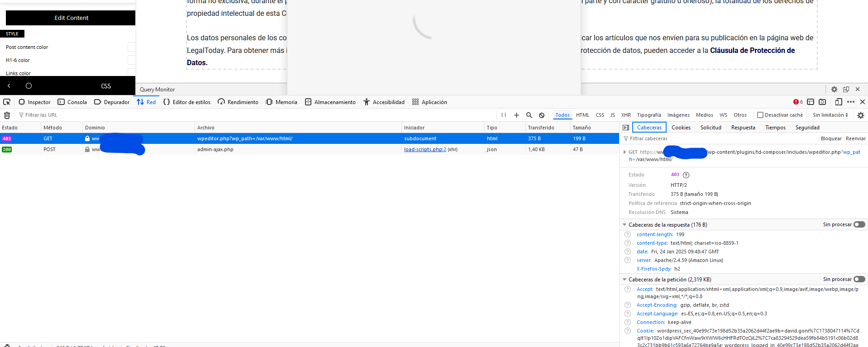Viewport: 868px width, 347px height.
Task: Open the request blocking icon
Action: coord(542,115)
